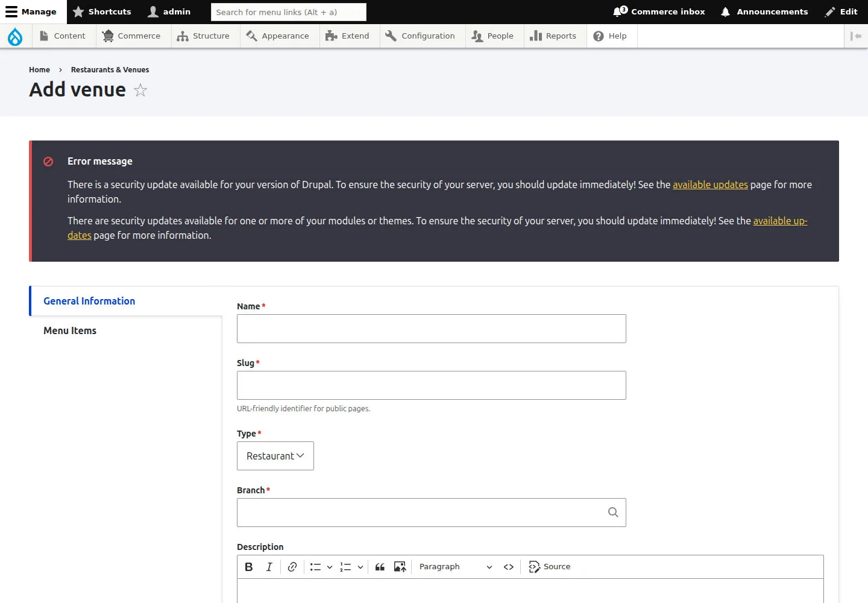The image size is (868, 603).
Task: Toggle the Manage toolbar tray
Action: (31, 12)
